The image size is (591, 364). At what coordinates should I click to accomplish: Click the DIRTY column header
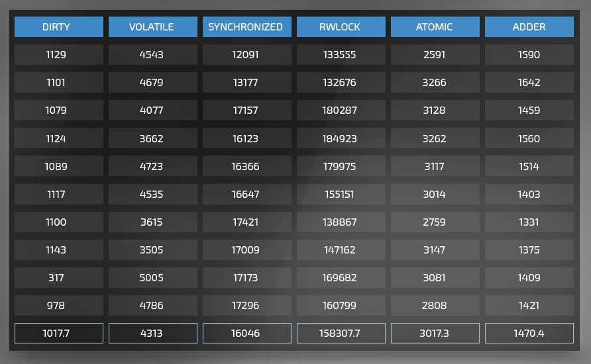point(59,26)
